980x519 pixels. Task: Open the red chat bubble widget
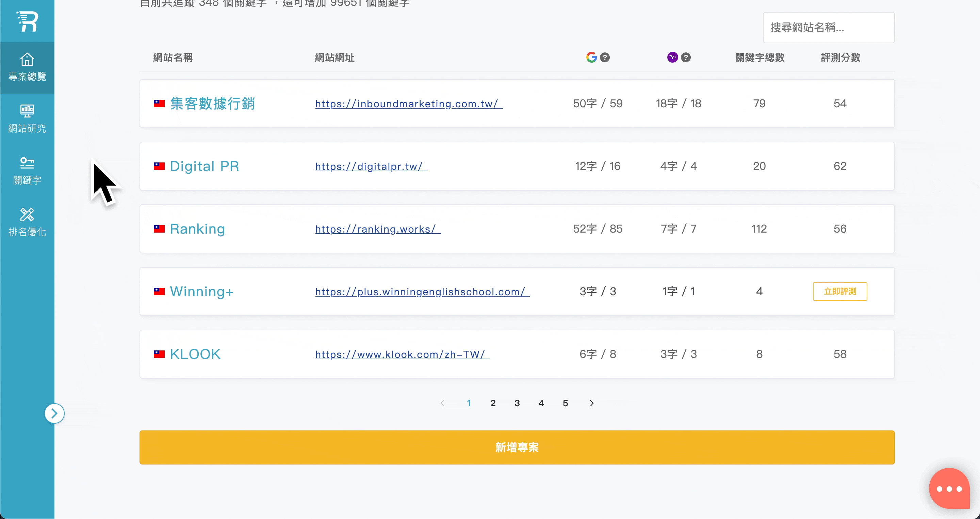949,489
